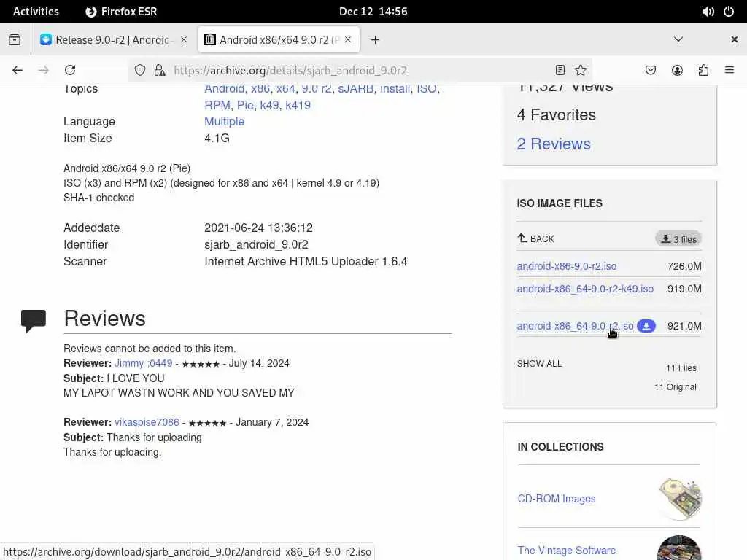Click the Vintage Software collection thumbnail
This screenshot has height=560, width=747.
click(x=679, y=548)
